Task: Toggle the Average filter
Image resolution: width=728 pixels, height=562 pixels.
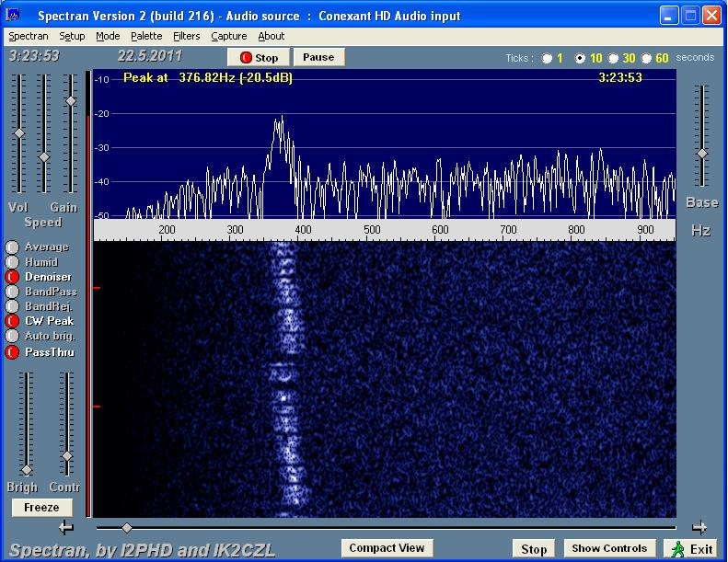Action: (12, 247)
